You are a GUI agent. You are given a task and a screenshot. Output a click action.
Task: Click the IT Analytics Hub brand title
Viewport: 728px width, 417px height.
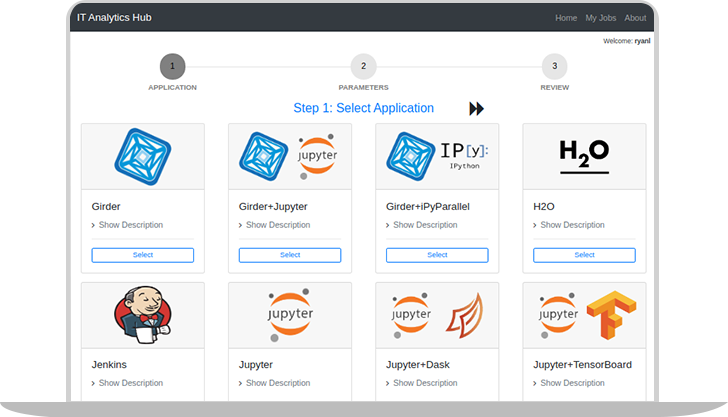click(114, 18)
